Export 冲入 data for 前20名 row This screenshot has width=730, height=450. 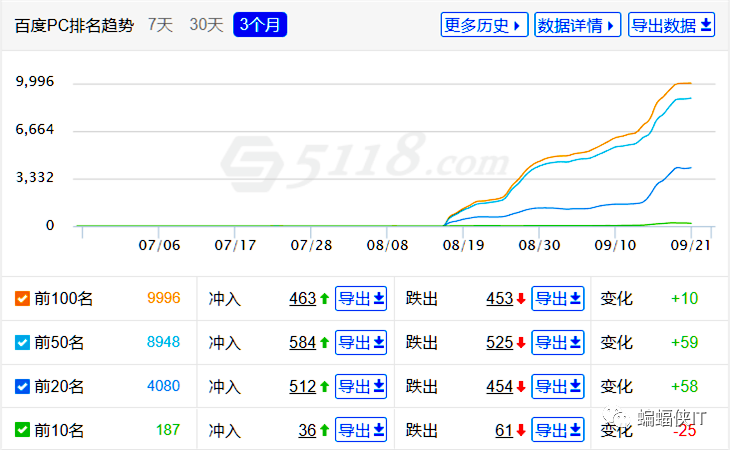pyautogui.click(x=361, y=386)
